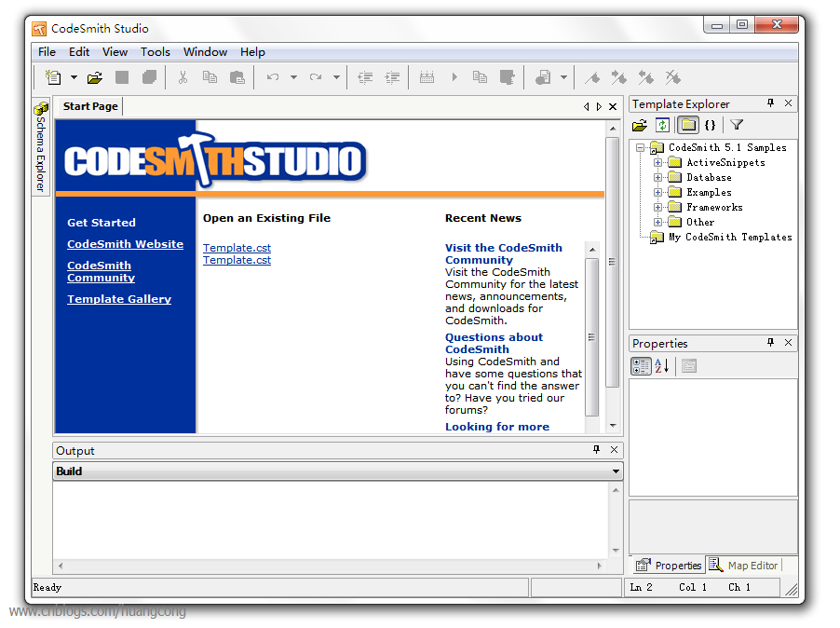840x628 pixels.
Task: Open the Template Gallery link
Action: click(119, 299)
